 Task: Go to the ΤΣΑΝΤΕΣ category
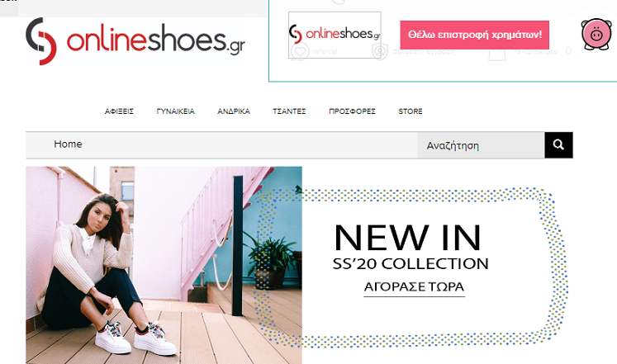(x=289, y=111)
